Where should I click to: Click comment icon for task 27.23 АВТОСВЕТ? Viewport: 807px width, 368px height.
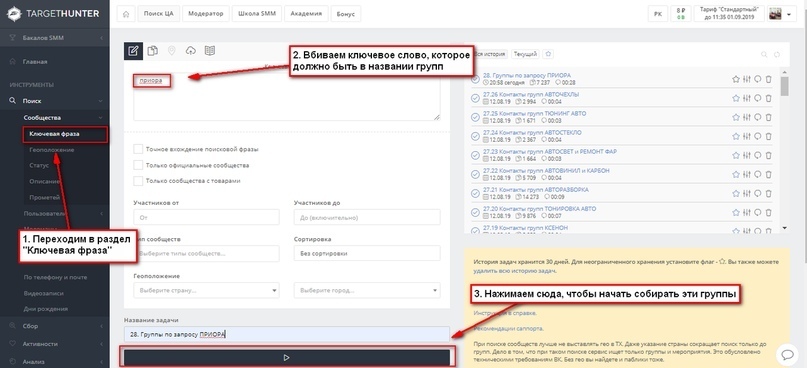pos(758,155)
